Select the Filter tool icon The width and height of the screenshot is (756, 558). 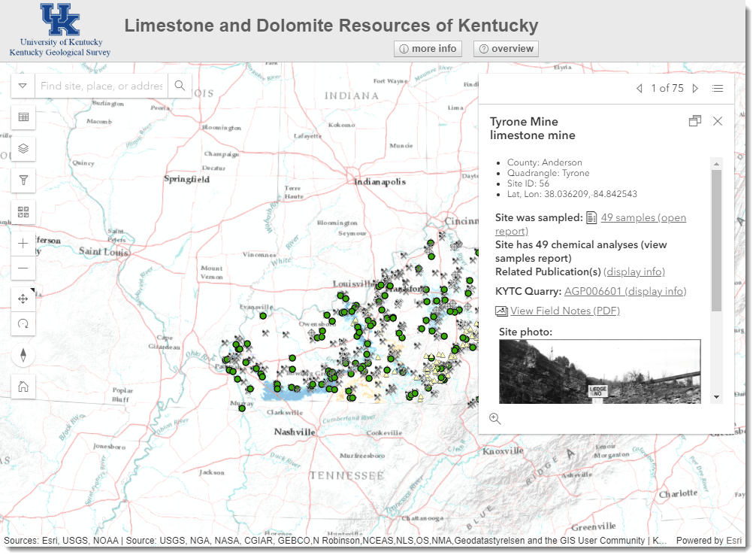click(x=23, y=180)
